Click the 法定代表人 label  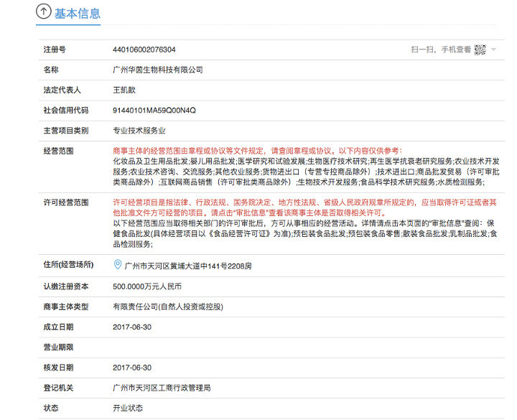click(x=62, y=90)
